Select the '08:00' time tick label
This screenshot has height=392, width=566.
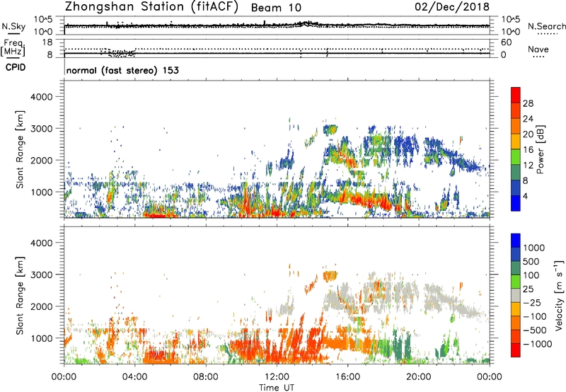point(206,377)
